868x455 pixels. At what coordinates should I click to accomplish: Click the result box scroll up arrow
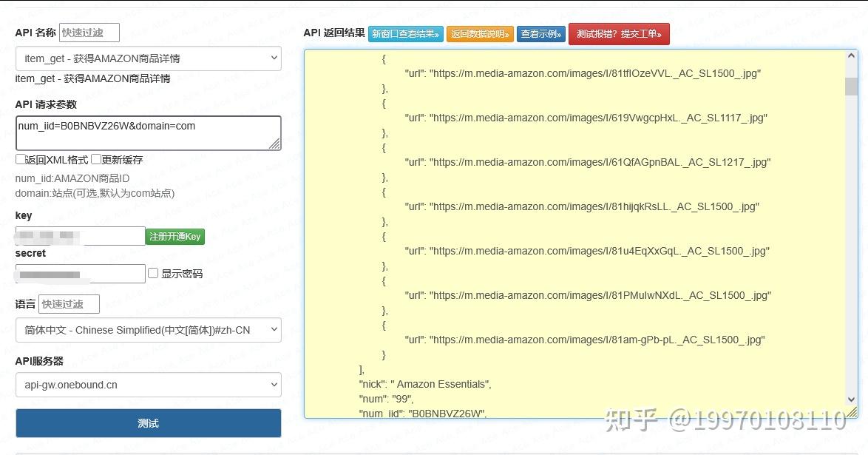[x=852, y=56]
